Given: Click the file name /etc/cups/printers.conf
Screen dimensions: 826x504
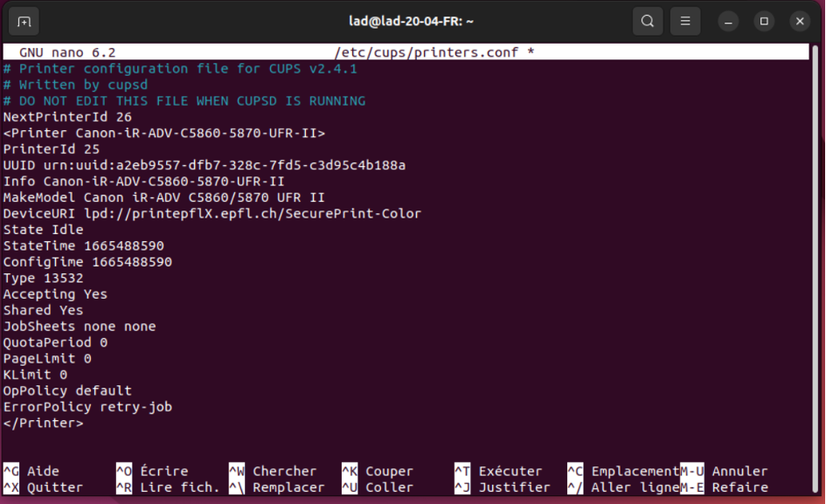Looking at the screenshot, I should coord(427,52).
